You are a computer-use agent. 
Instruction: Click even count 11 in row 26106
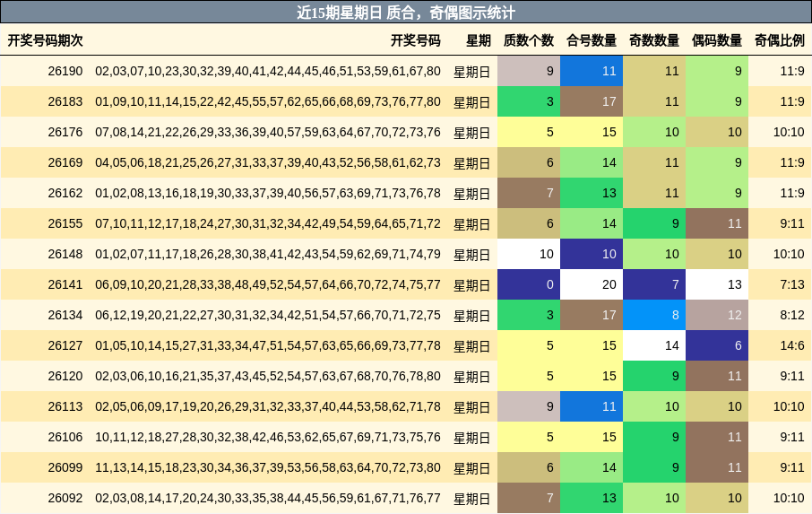click(717, 438)
